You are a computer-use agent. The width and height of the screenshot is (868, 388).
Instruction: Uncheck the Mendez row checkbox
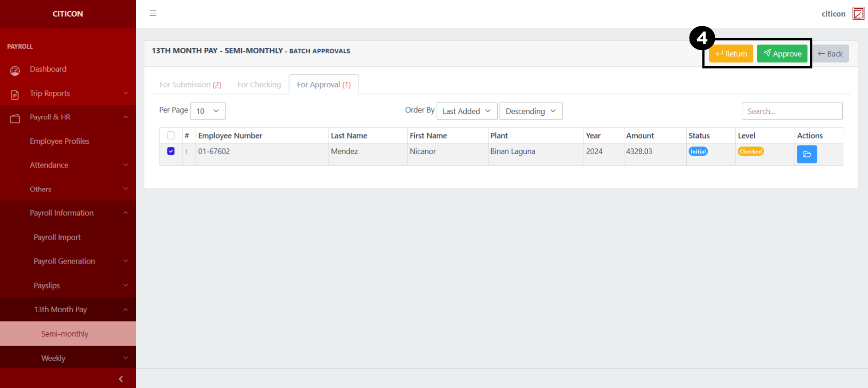pyautogui.click(x=171, y=151)
